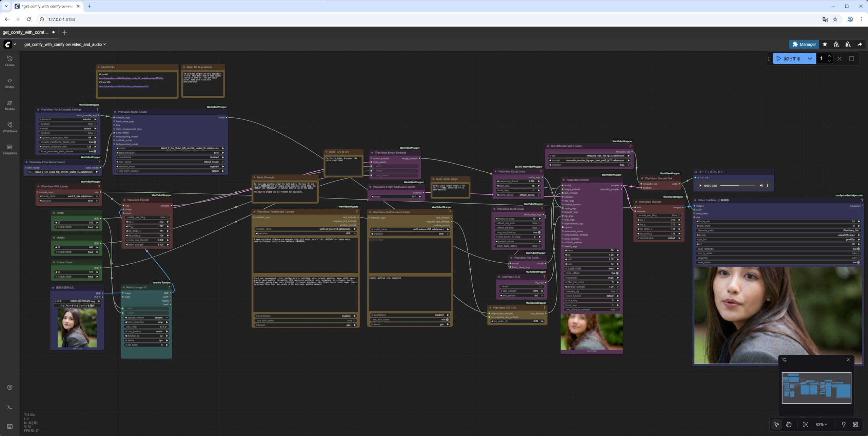Click the fit view icon
The image size is (868, 436).
[x=806, y=424]
